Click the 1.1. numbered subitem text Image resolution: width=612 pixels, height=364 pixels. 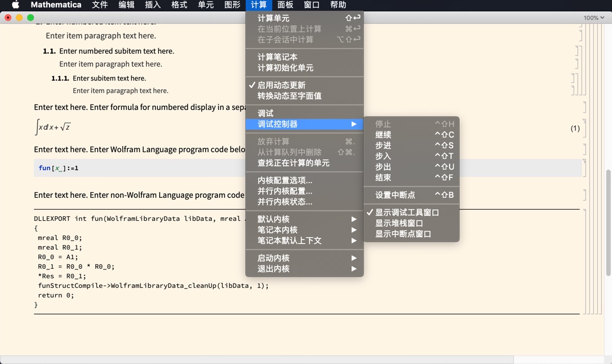[x=117, y=51]
